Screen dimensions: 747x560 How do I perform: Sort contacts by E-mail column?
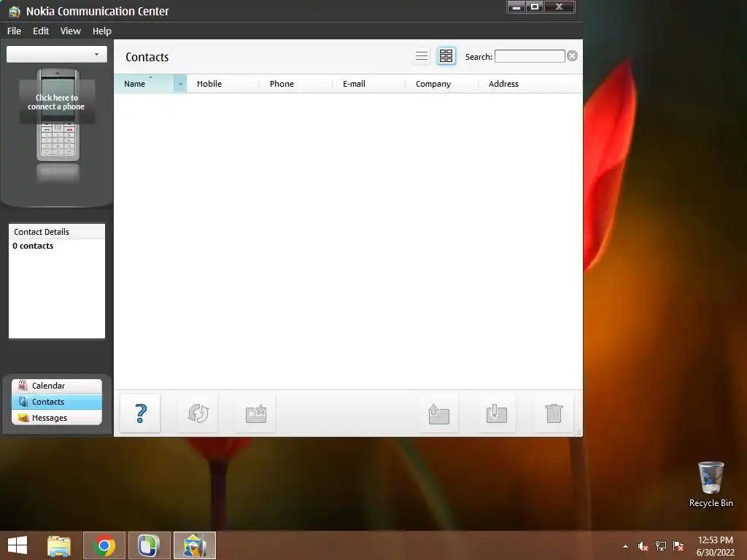pyautogui.click(x=368, y=84)
